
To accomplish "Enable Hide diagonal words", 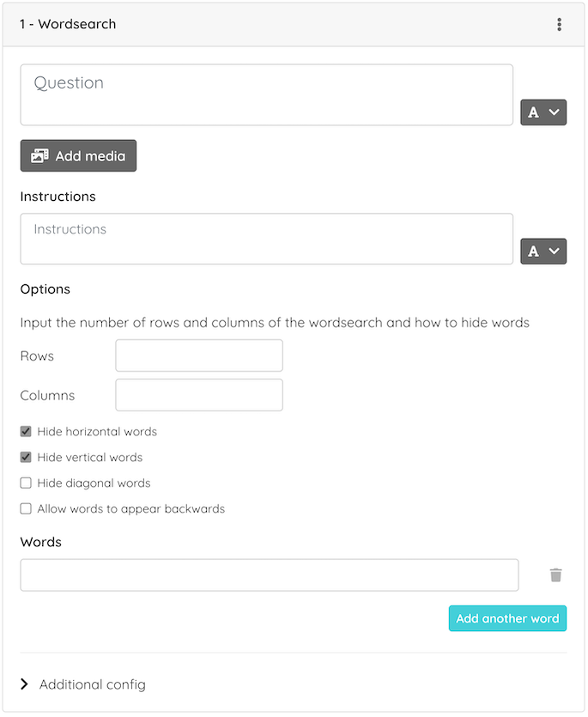I will [26, 483].
